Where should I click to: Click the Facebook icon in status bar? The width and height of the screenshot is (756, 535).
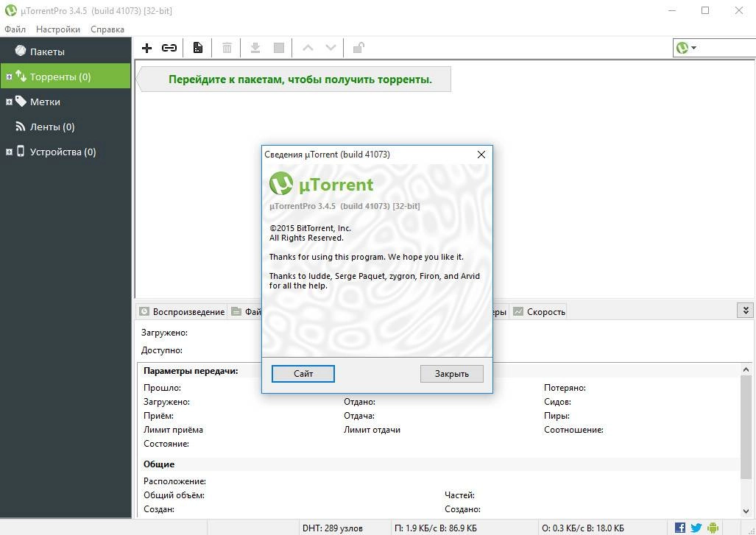tap(679, 527)
